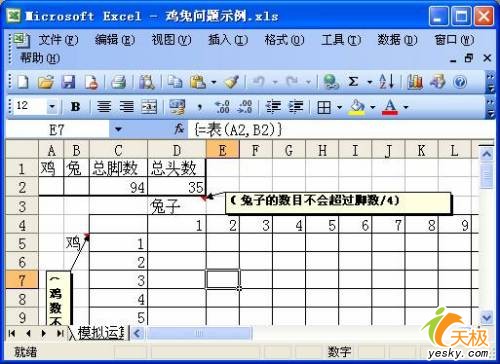The image size is (500, 364).
Task: Click the Font Color red A button
Action: (x=390, y=107)
